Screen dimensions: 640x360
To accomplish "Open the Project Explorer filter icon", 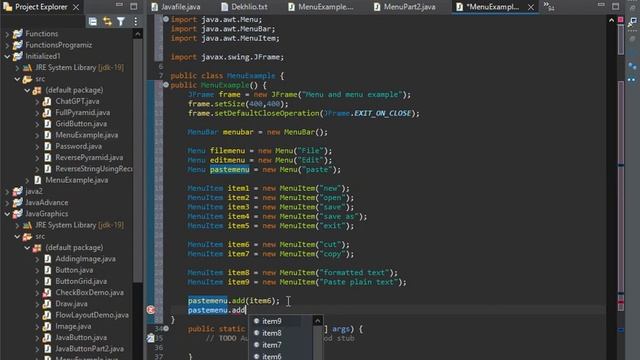I will (121, 22).
